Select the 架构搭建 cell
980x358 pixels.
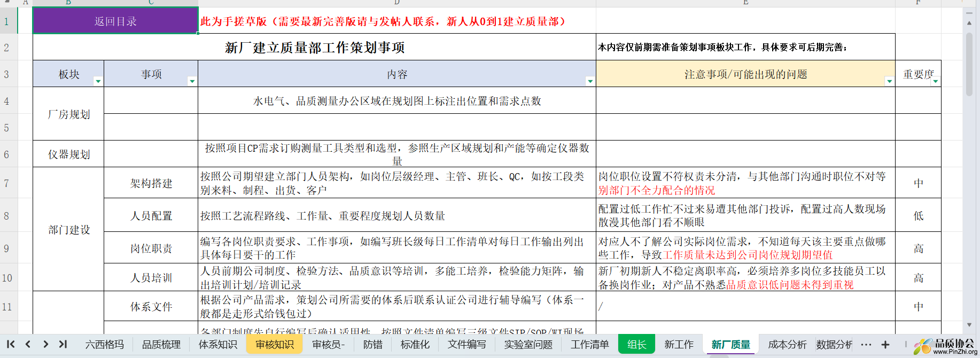pos(151,183)
